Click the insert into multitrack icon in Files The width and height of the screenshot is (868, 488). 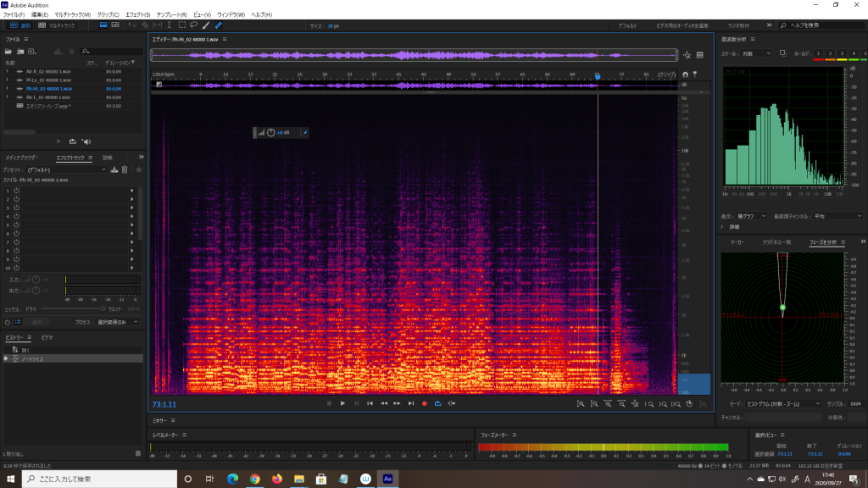click(x=58, y=52)
